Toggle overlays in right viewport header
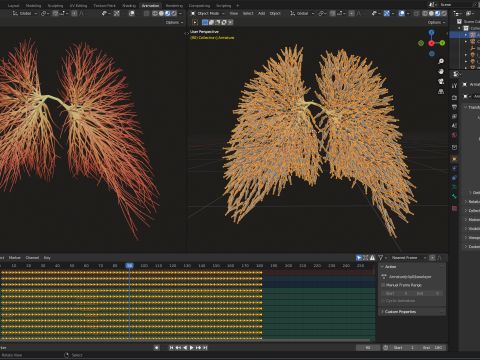This screenshot has height=360, width=480. [x=401, y=13]
